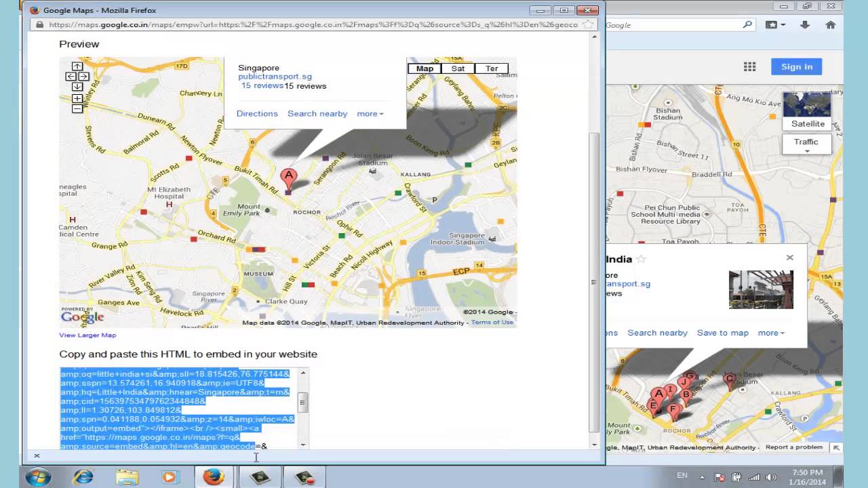Click the search magnifier icon in background Firefox
The height and width of the screenshot is (488, 868).
pyautogui.click(x=747, y=25)
